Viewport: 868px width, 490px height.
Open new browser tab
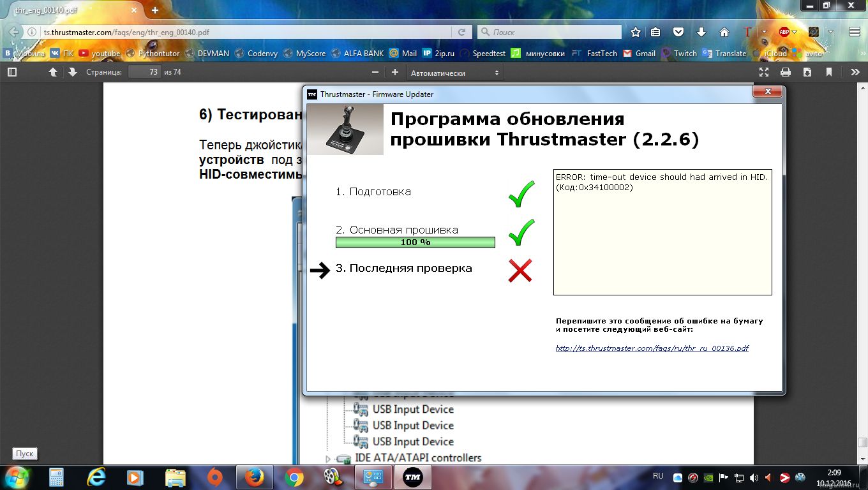pos(155,10)
